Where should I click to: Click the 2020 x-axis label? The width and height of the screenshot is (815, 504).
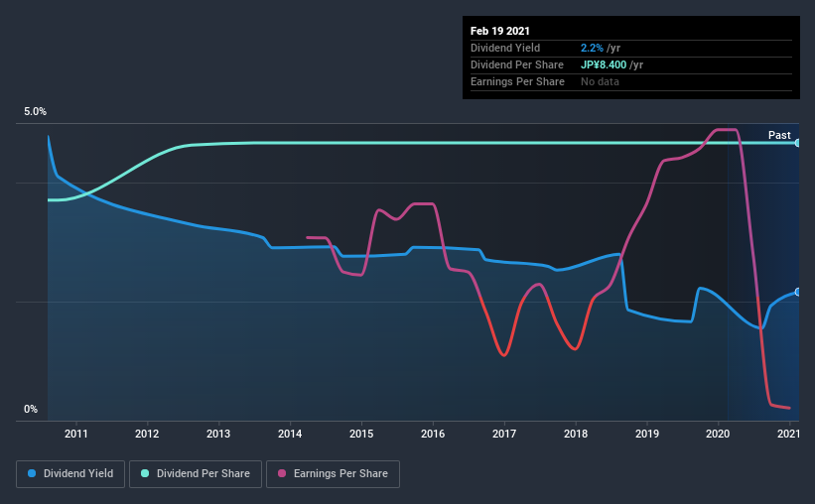tap(718, 434)
